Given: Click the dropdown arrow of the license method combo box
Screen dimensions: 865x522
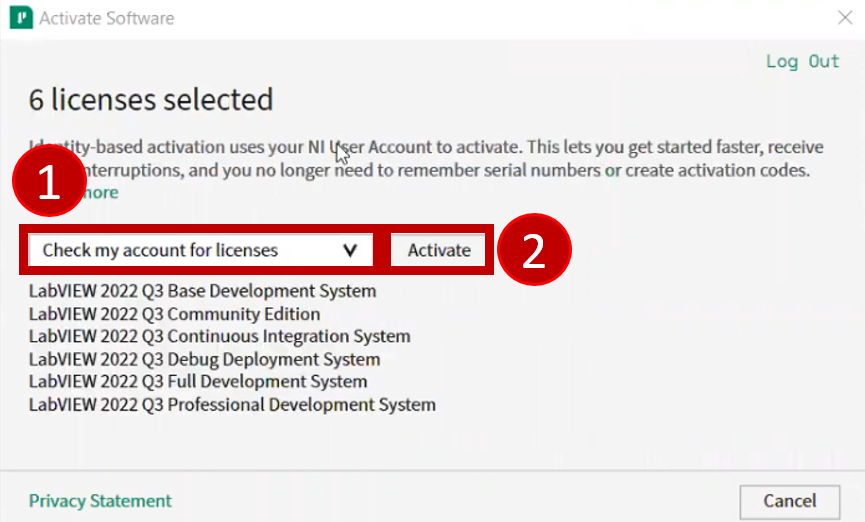Looking at the screenshot, I should tap(350, 251).
